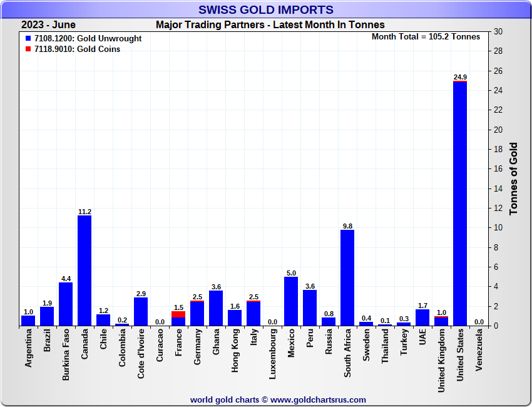Image resolution: width=532 pixels, height=407 pixels.
Task: Click the blue Gold Unwrought legend swatch
Action: pos(28,39)
